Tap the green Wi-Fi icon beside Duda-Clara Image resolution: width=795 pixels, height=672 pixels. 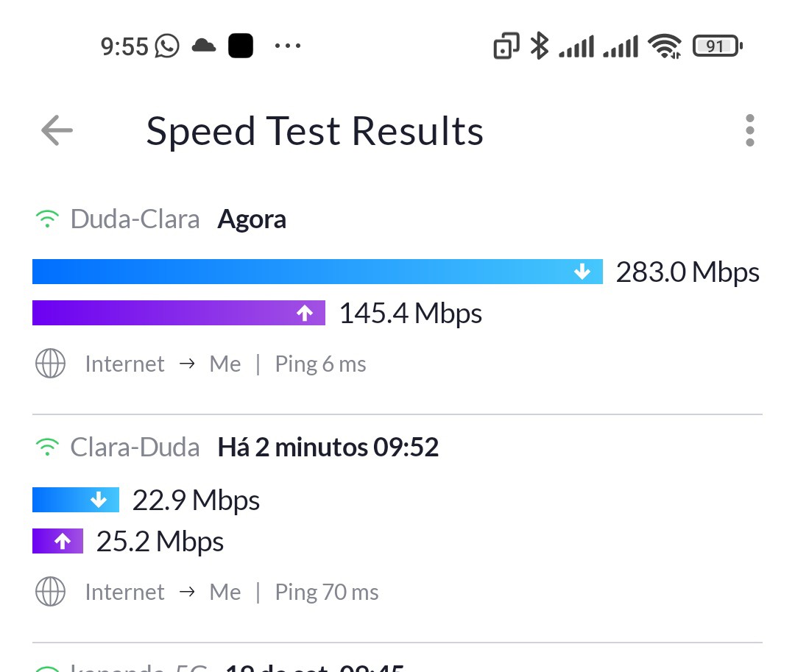pyautogui.click(x=47, y=219)
